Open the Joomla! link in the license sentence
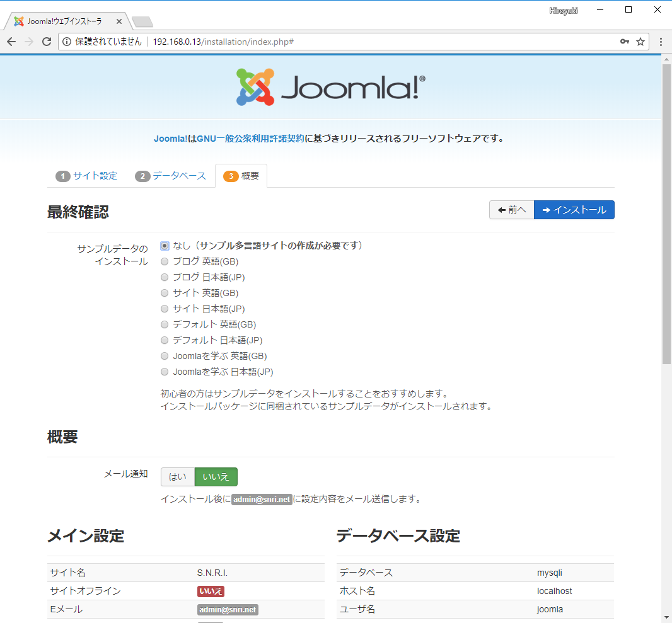The width and height of the screenshot is (672, 623). 171,139
